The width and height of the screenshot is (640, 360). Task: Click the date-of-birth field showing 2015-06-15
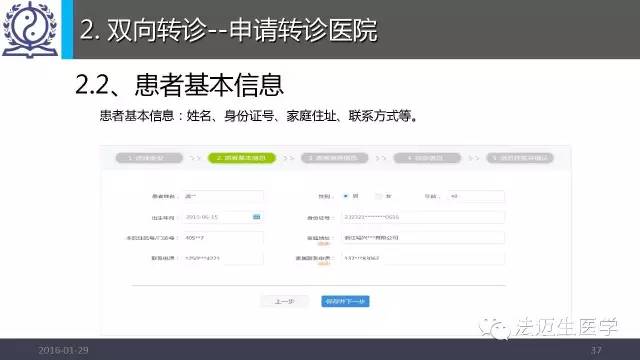coord(222,217)
